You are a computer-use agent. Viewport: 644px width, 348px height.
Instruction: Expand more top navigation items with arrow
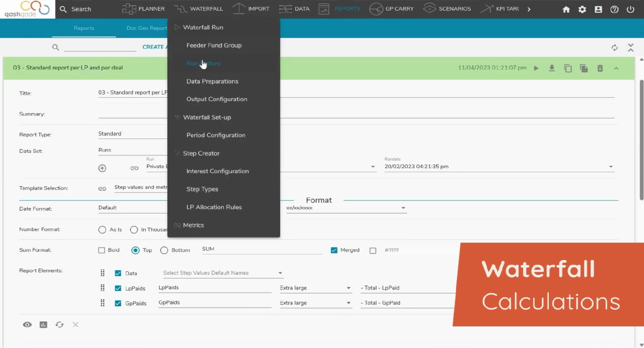tap(529, 9)
